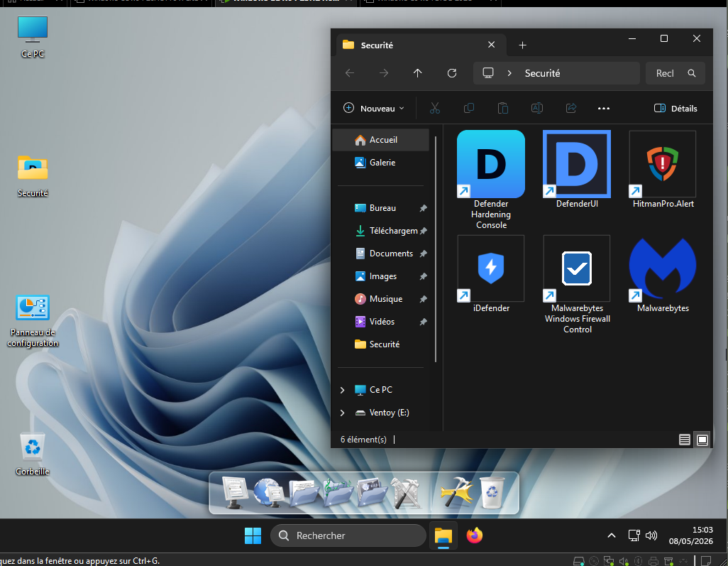Image resolution: width=728 pixels, height=566 pixels.
Task: Click the Paste clipboard icon
Action: pos(503,108)
